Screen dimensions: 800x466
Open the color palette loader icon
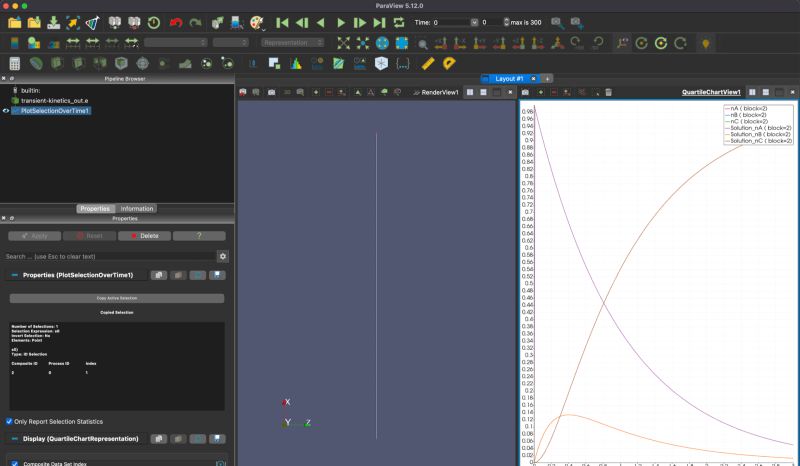click(257, 22)
